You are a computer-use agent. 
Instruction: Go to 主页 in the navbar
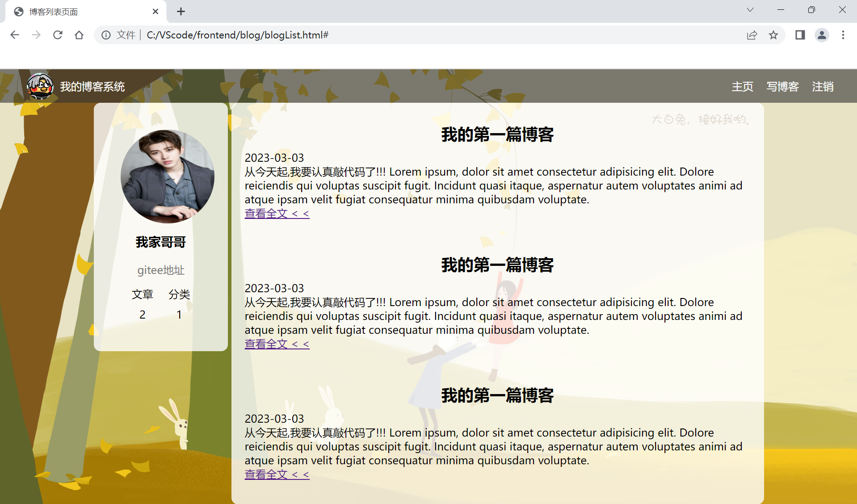[x=743, y=87]
